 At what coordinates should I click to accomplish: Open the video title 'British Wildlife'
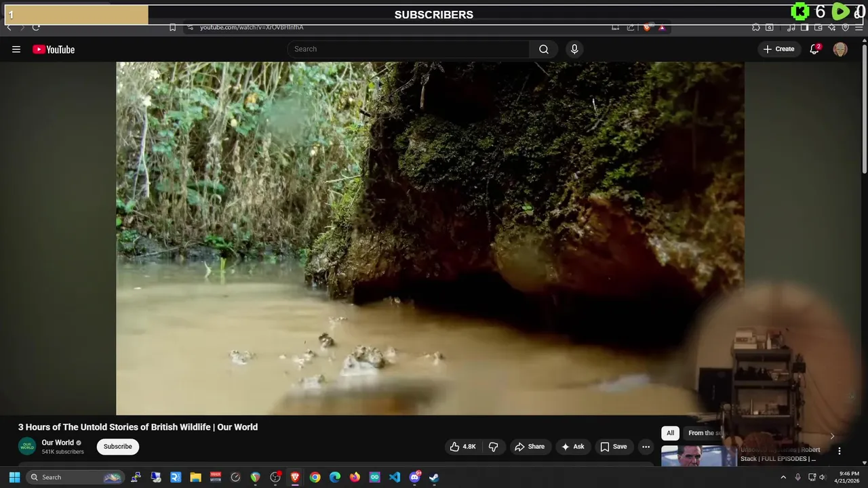tap(138, 427)
